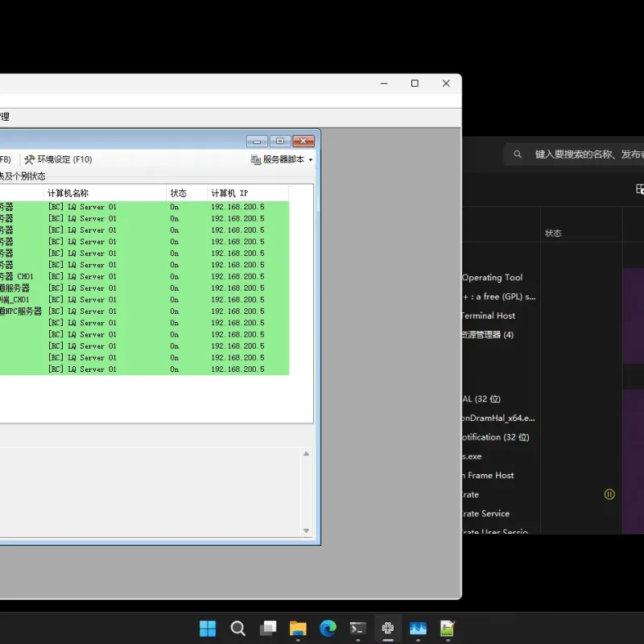The width and height of the screenshot is (644, 644).
Task: Select the CH01 server row
Action: pos(145,276)
